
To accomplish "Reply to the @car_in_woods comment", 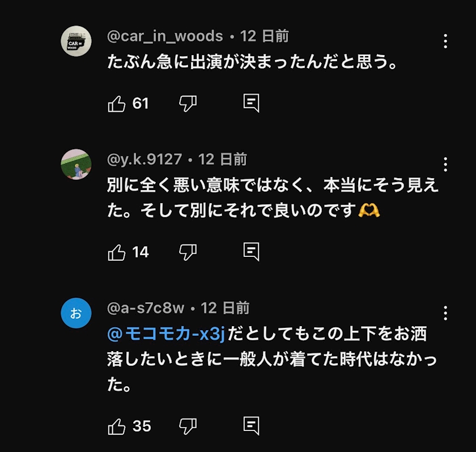I will click(251, 103).
